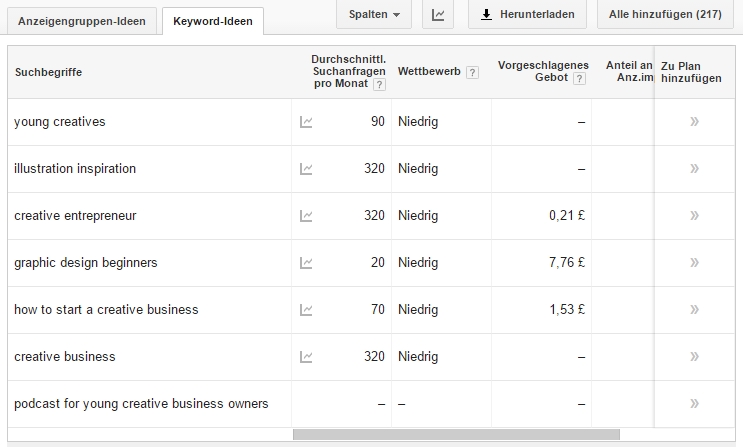Image resolution: width=743 pixels, height=447 pixels.
Task: Click keyword young creatives
Action: coord(60,122)
